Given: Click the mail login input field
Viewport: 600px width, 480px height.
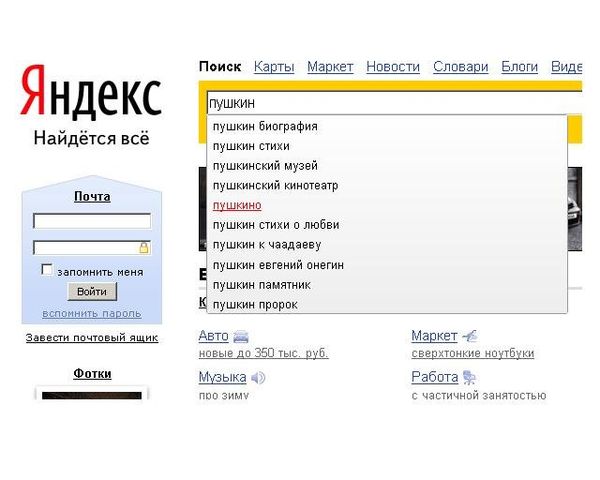Looking at the screenshot, I should click(x=92, y=221).
